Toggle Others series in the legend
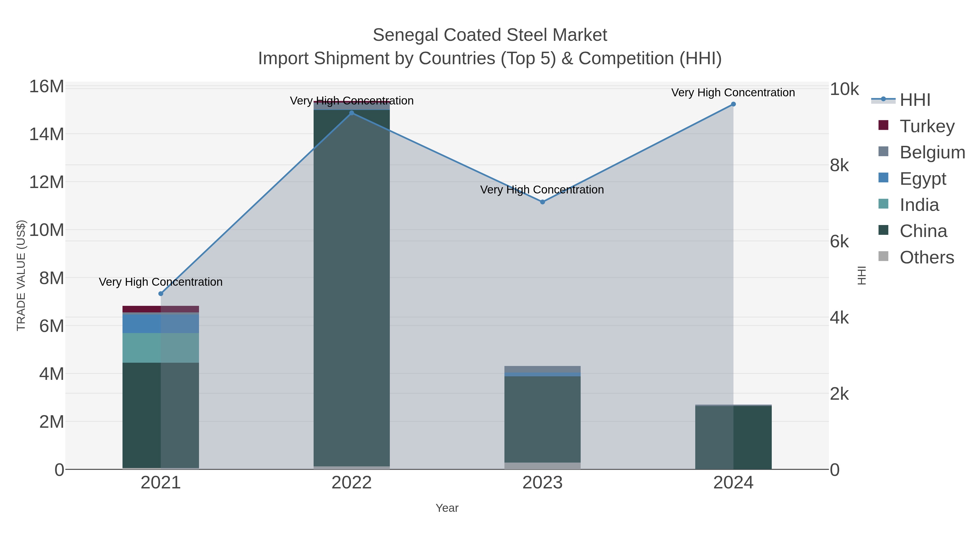The height and width of the screenshot is (551, 980). pos(916,257)
